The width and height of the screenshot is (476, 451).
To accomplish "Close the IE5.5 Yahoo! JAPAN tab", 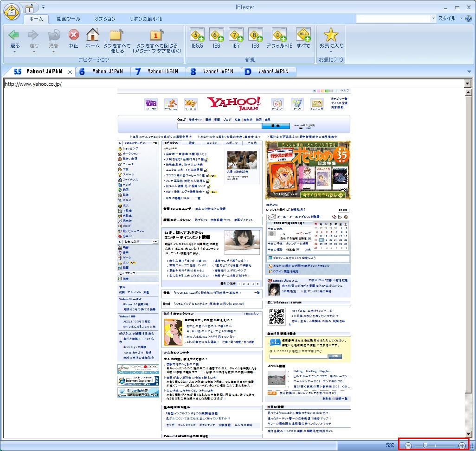I will pyautogui.click(x=70, y=72).
